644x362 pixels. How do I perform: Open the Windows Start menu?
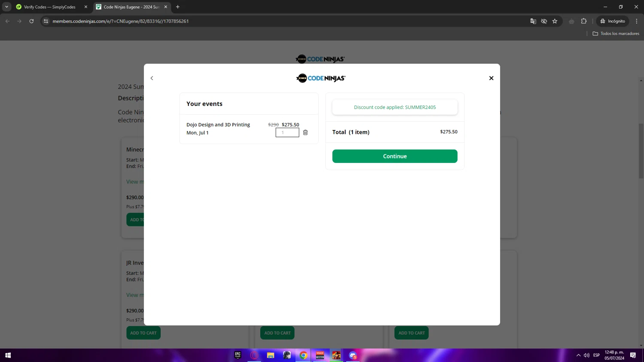(x=8, y=355)
